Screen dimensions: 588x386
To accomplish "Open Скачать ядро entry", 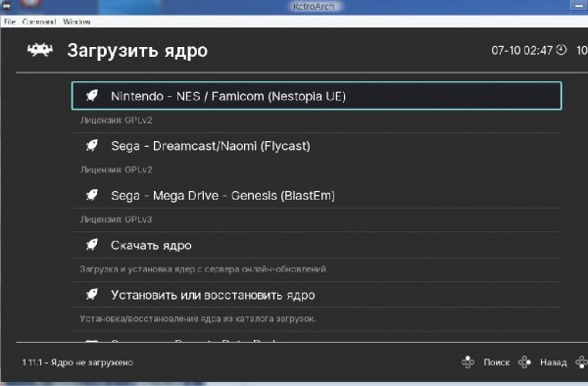I will 317,245.
